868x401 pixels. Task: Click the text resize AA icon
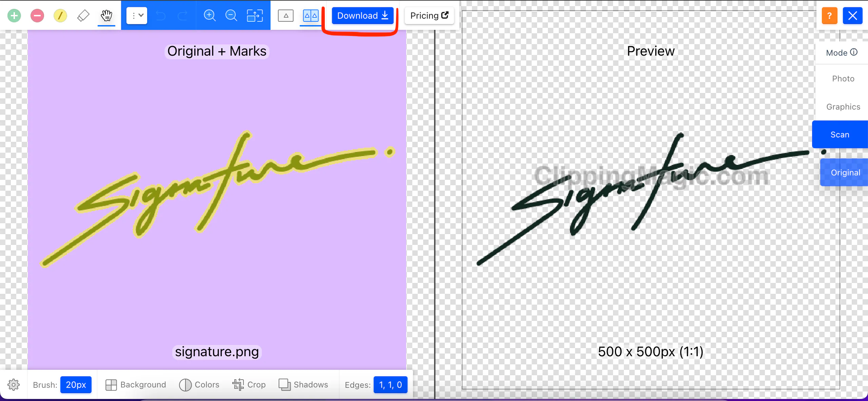[x=311, y=15]
